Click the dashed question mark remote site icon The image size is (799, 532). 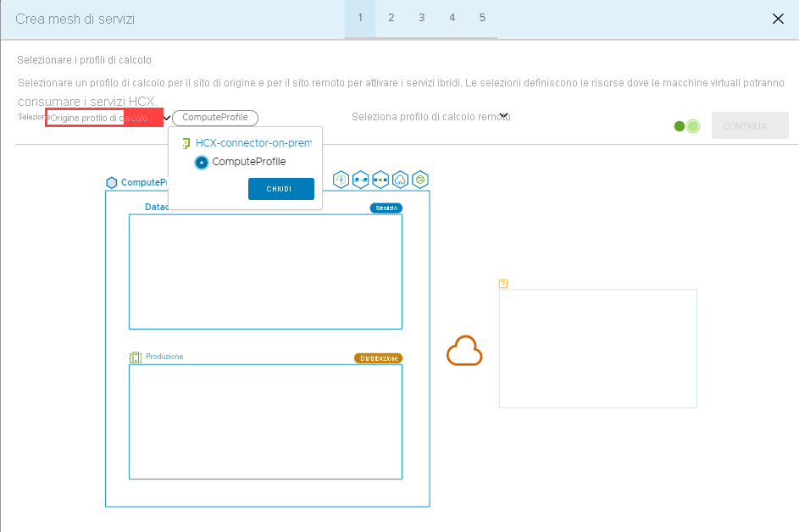pyautogui.click(x=503, y=284)
